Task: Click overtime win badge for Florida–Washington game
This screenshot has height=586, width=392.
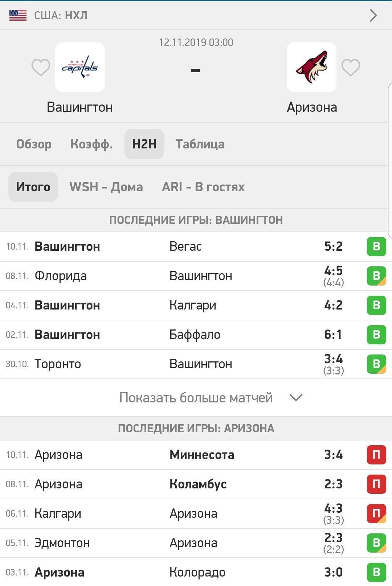Action: tap(376, 276)
